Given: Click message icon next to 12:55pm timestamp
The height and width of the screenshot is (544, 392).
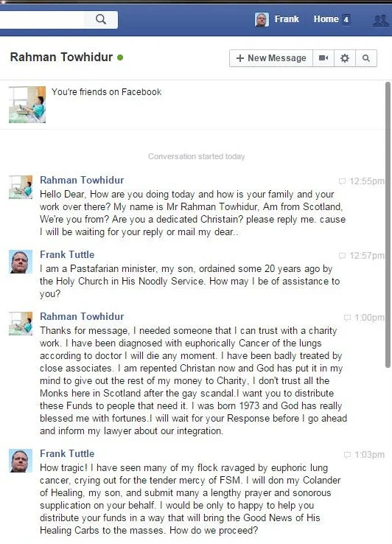Looking at the screenshot, I should coord(342,181).
